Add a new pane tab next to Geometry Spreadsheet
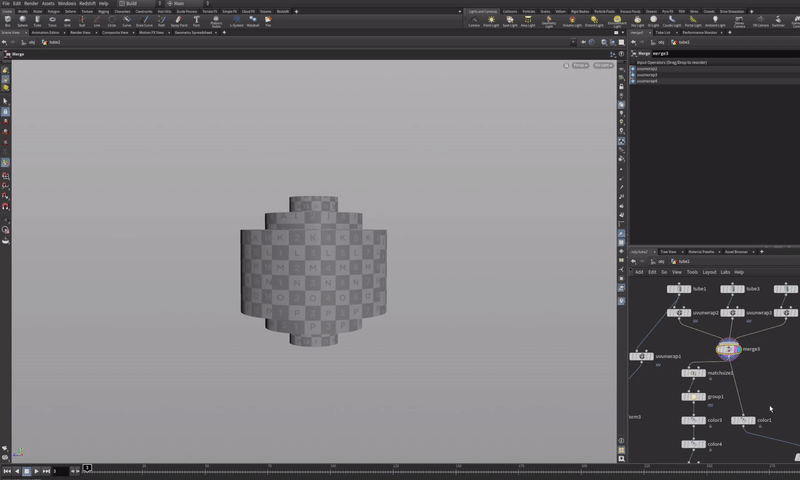This screenshot has width=800, height=480. (x=224, y=33)
